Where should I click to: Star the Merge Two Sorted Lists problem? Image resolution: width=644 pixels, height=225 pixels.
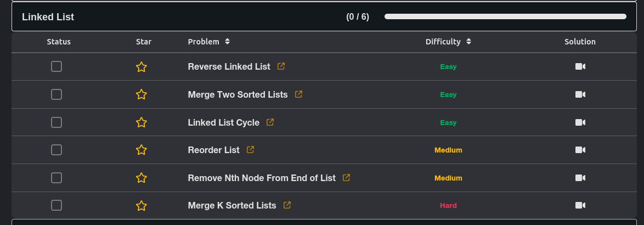point(142,94)
